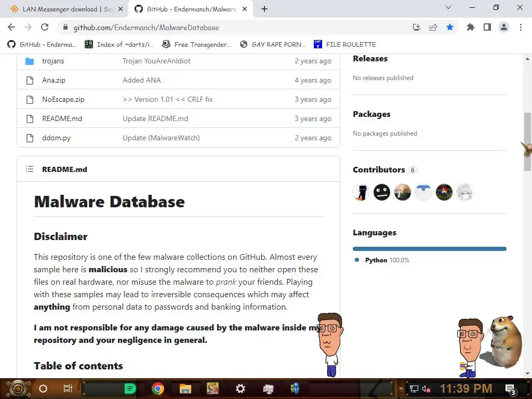Screen dimensions: 532x399
Task: Open the Ana.zip file
Action: (x=54, y=80)
